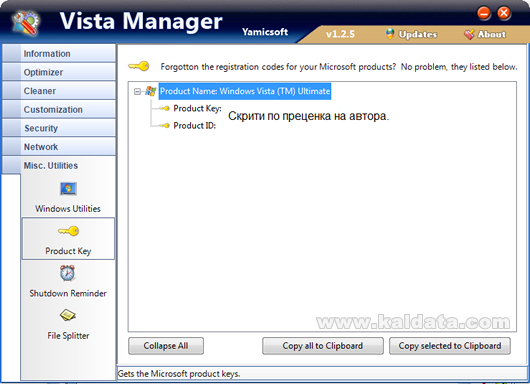Open the Shutdown Reminder alarm clock icon

click(x=68, y=273)
